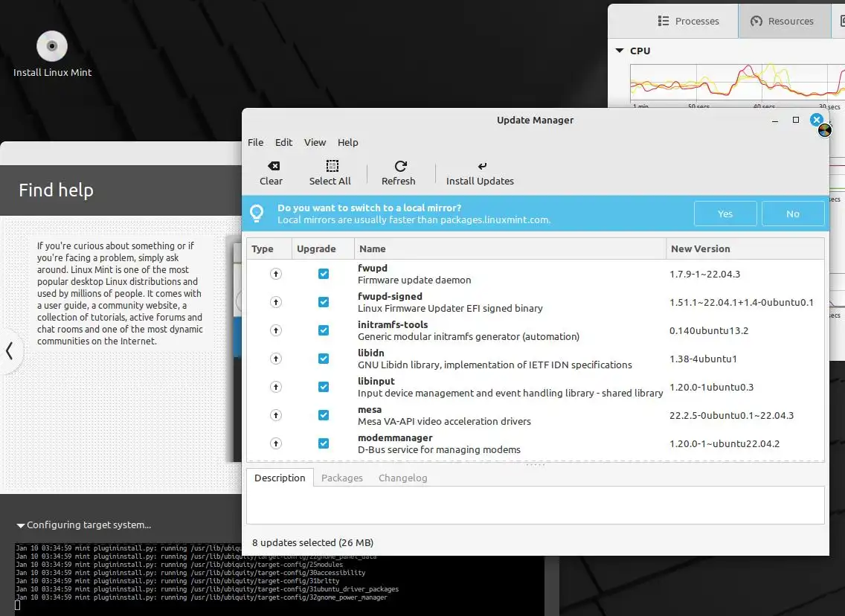
Task: Select the libinput package row text
Action: click(x=510, y=387)
